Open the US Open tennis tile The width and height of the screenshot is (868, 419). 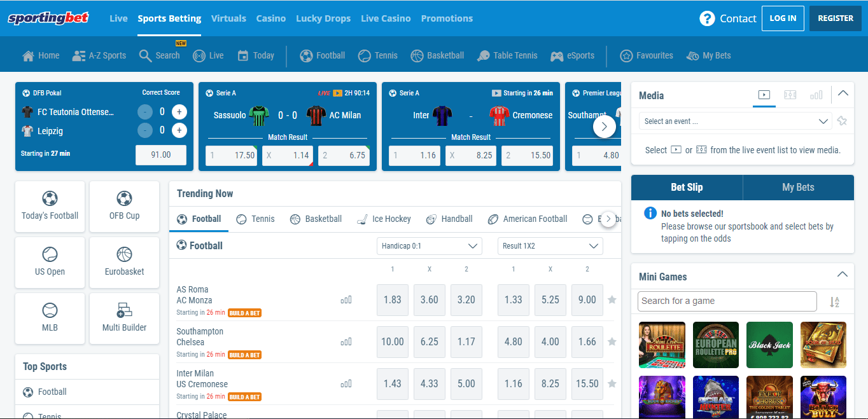pyautogui.click(x=50, y=262)
